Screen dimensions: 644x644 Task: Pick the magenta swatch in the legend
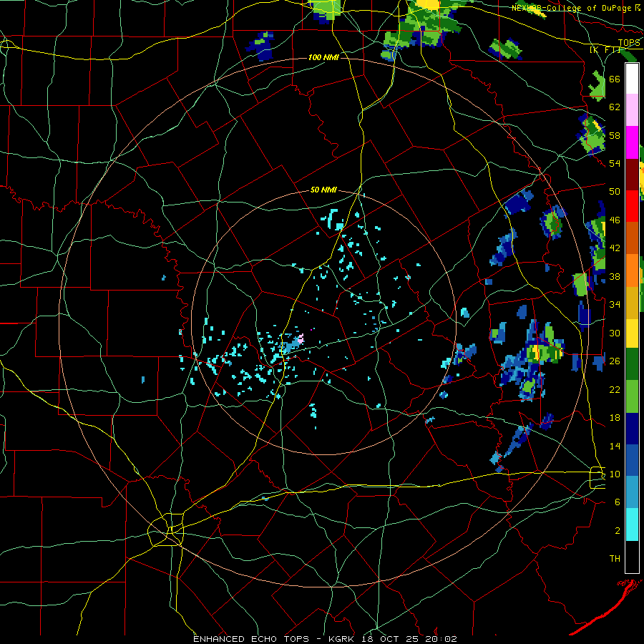(x=632, y=142)
